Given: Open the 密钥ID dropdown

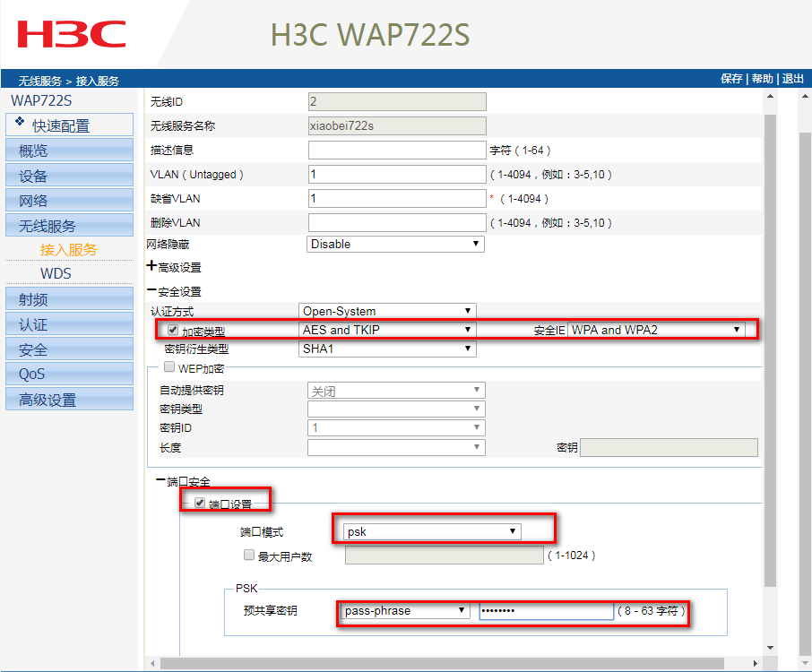Looking at the screenshot, I should pos(396,427).
